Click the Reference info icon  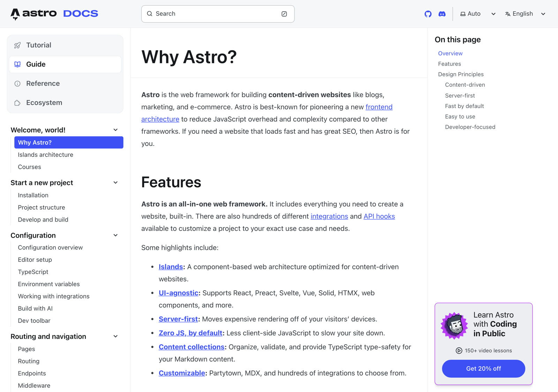point(17,84)
